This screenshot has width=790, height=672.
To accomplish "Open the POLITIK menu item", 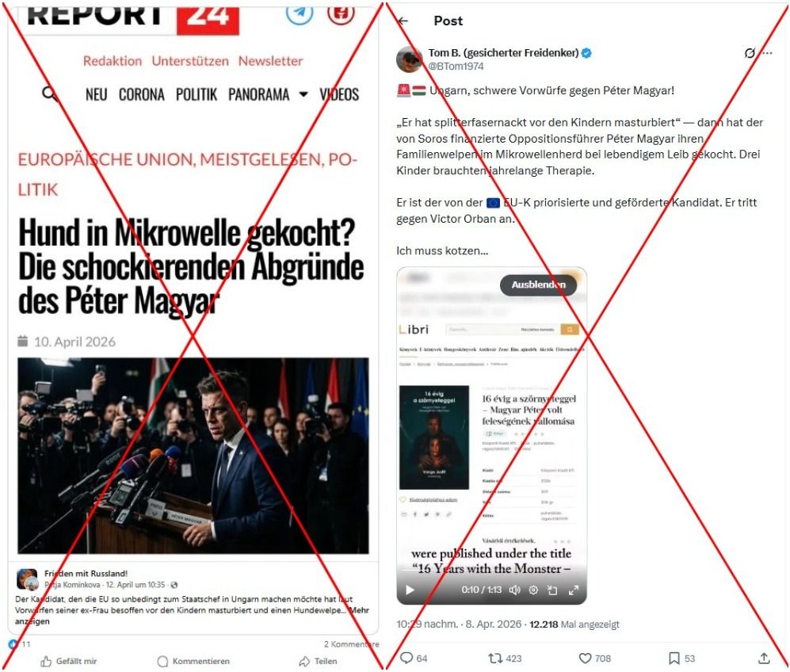I will [196, 94].
